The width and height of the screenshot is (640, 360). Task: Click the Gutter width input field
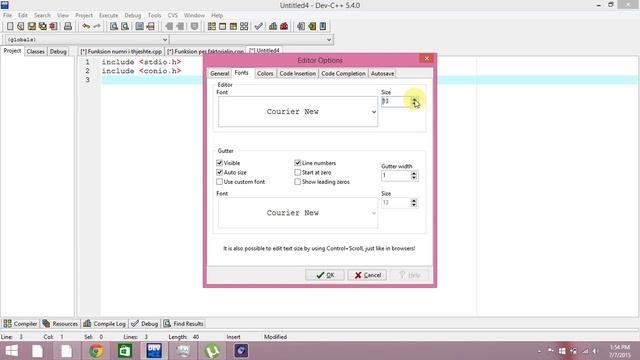tap(396, 176)
